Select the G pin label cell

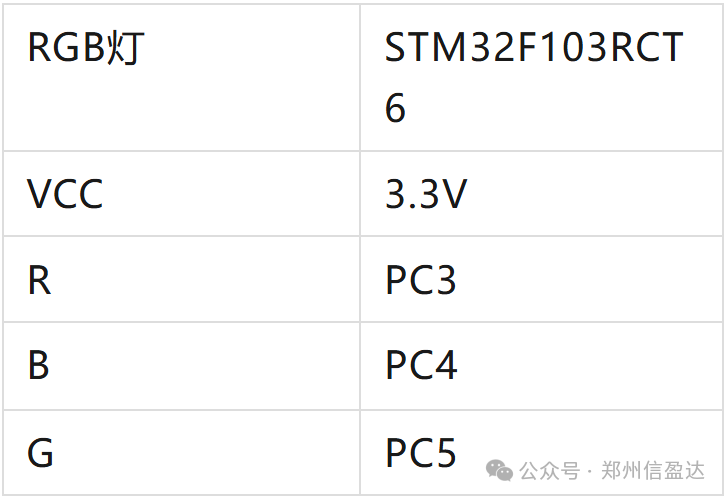(x=182, y=453)
